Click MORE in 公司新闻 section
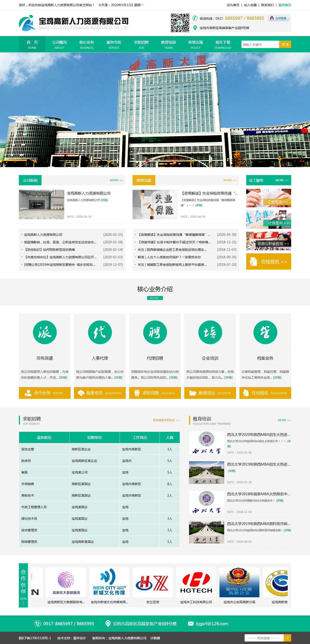Viewport: 310px width, 644px height. click(116, 180)
